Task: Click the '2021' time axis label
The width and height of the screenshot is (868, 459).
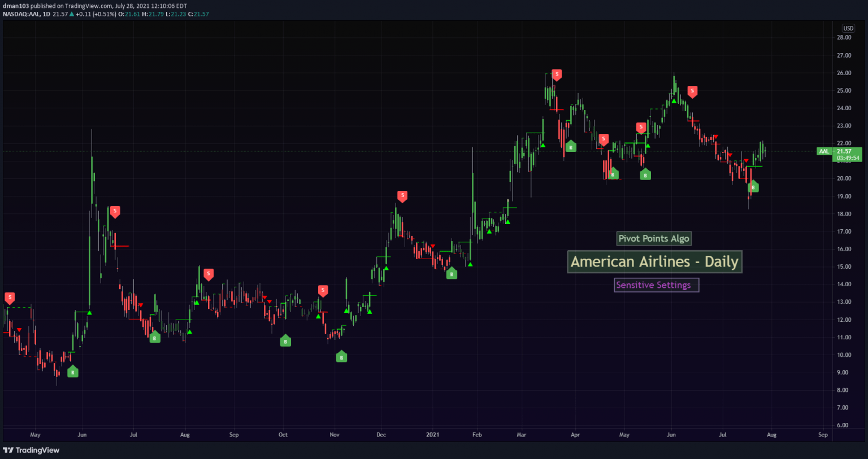Action: tap(433, 435)
